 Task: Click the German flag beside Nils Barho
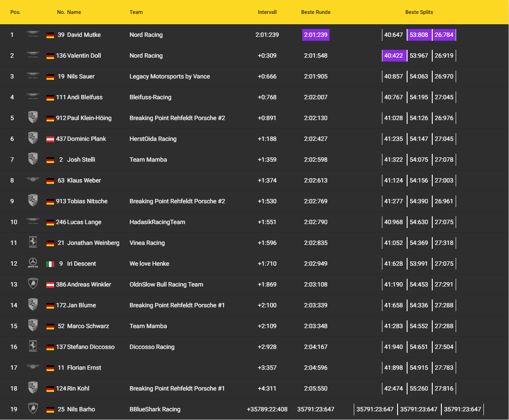pos(50,410)
